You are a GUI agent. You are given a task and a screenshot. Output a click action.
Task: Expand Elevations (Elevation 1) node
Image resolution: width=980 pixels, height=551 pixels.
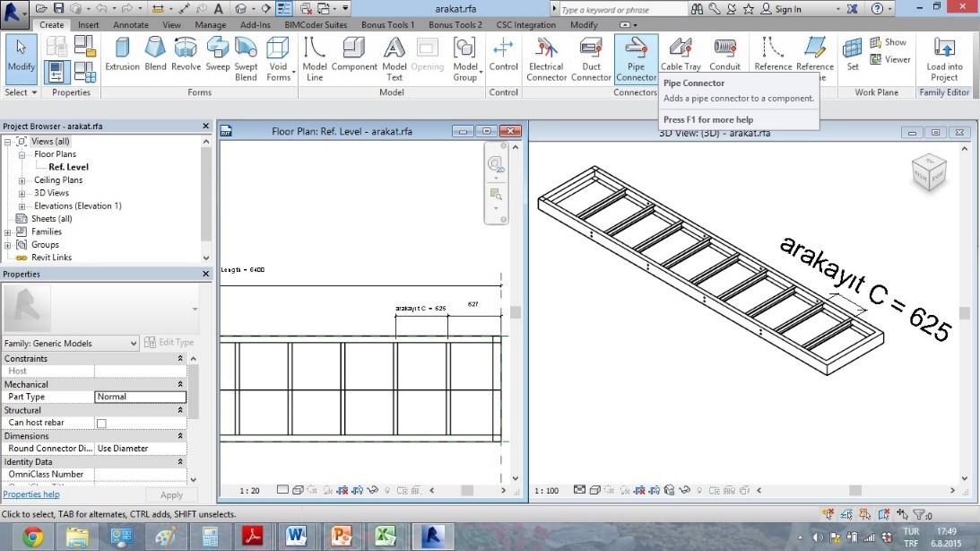(x=22, y=206)
